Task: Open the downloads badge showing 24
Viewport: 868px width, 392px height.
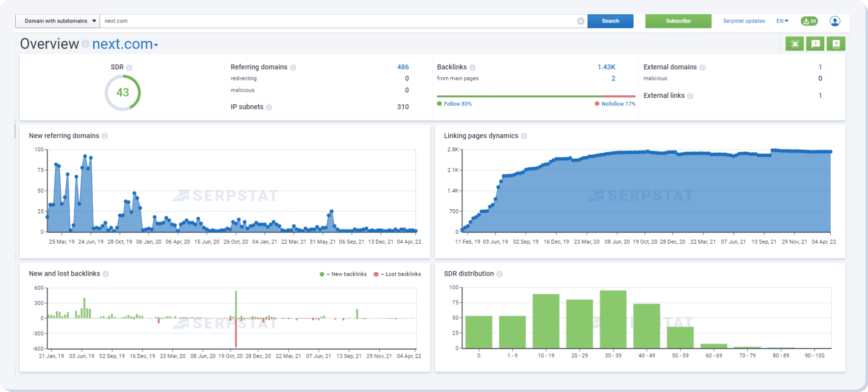Action: [x=809, y=21]
